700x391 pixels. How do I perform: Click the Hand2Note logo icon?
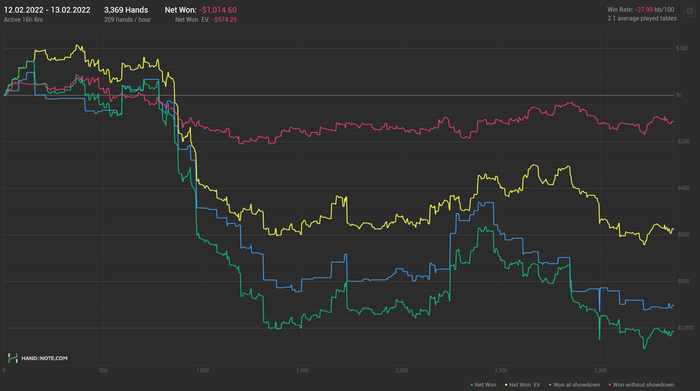12,358
